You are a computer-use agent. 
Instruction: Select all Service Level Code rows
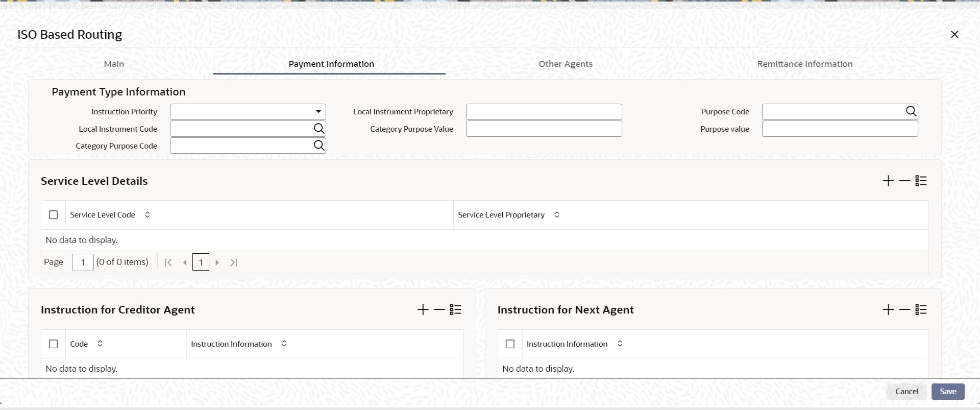(53, 215)
